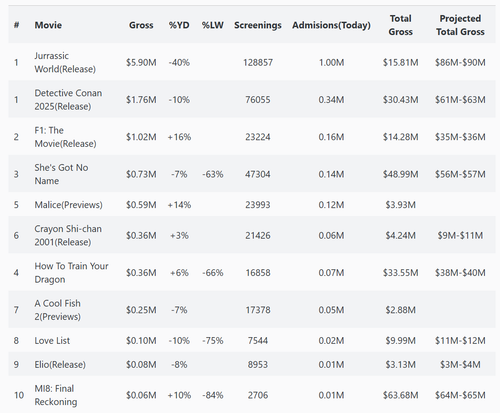
Task: Click the Elio(Release) movie title
Action: click(x=60, y=365)
